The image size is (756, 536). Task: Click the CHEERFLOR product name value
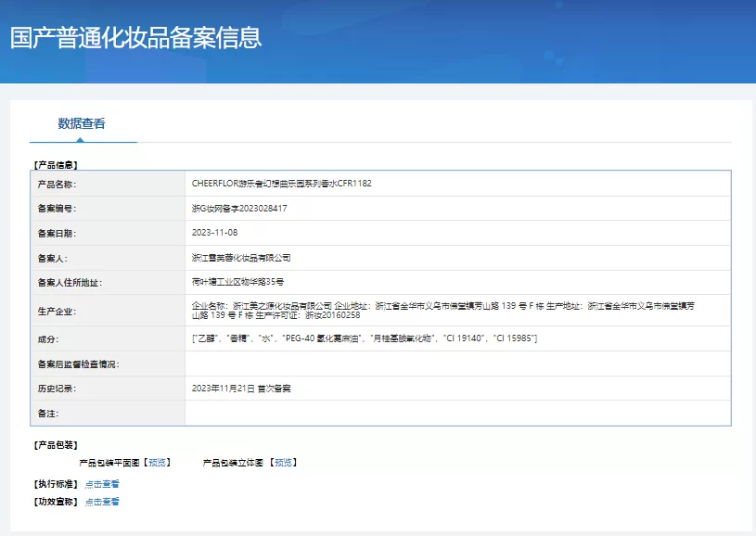(x=281, y=184)
